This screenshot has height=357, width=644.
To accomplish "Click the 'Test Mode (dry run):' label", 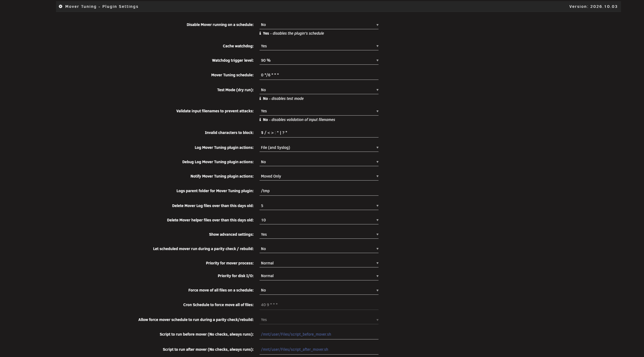I will [235, 90].
